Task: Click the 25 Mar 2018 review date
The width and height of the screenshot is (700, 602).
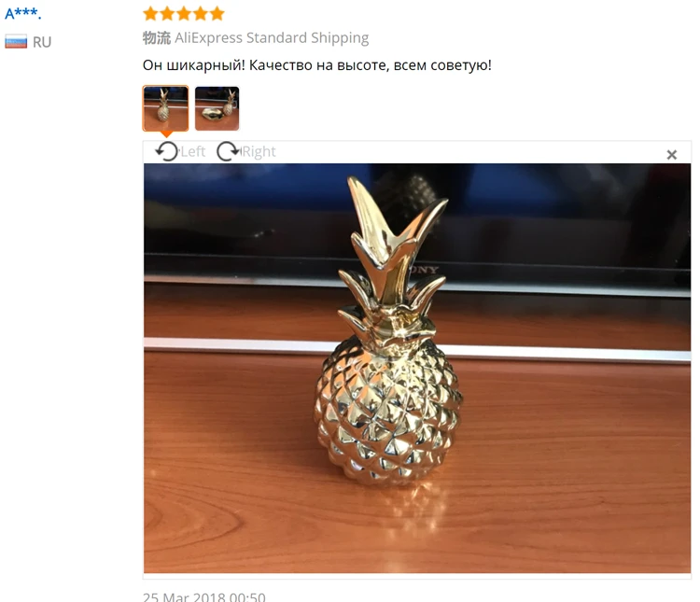Action: [x=204, y=596]
